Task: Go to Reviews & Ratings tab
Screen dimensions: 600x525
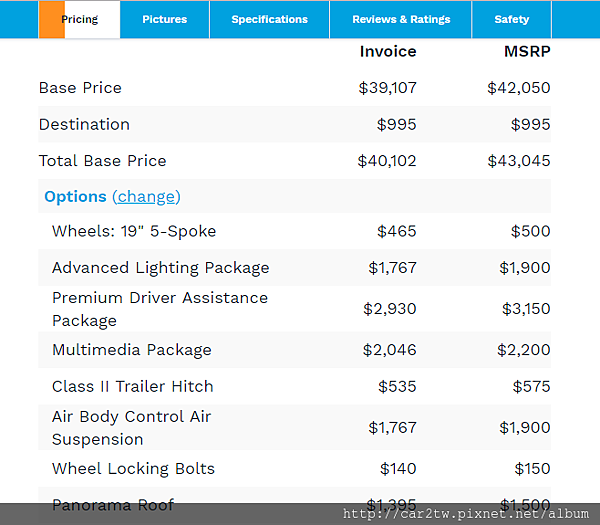Action: point(401,19)
